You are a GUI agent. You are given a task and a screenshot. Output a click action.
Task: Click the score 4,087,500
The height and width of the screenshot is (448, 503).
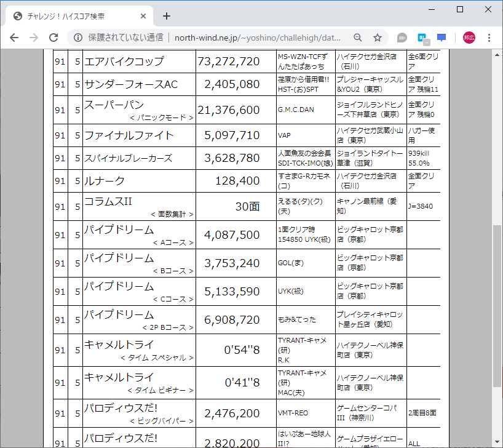tap(232, 234)
